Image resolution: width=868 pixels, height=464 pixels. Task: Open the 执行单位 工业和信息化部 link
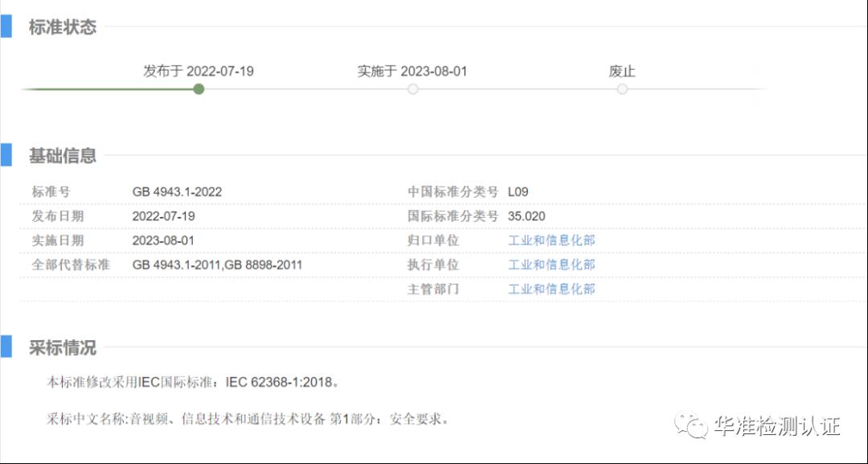coord(551,265)
